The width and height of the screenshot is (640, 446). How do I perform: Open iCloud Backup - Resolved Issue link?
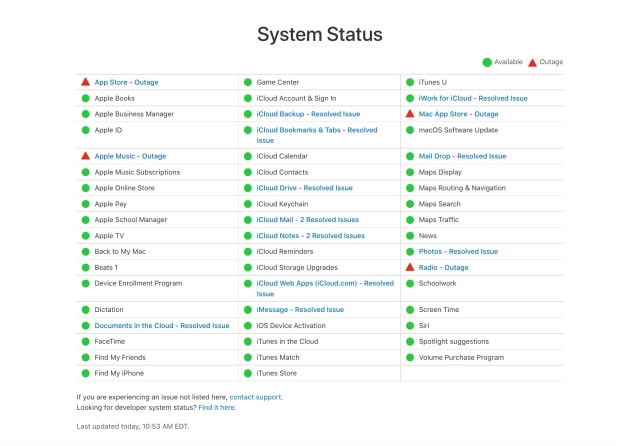coord(293,114)
